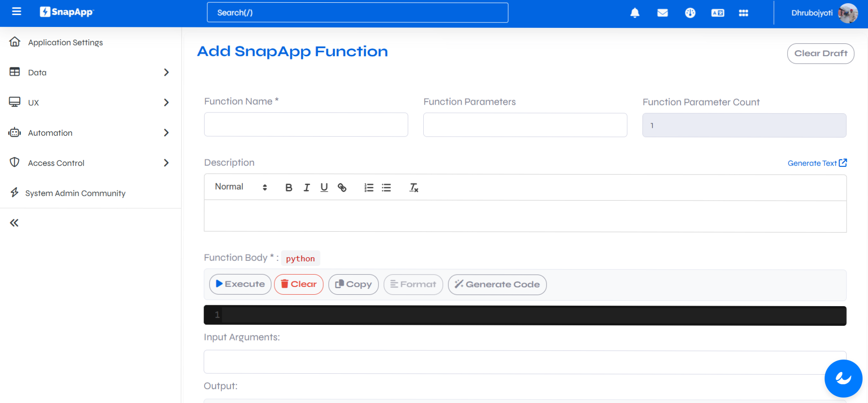Click the Input Arguments field

click(525, 362)
